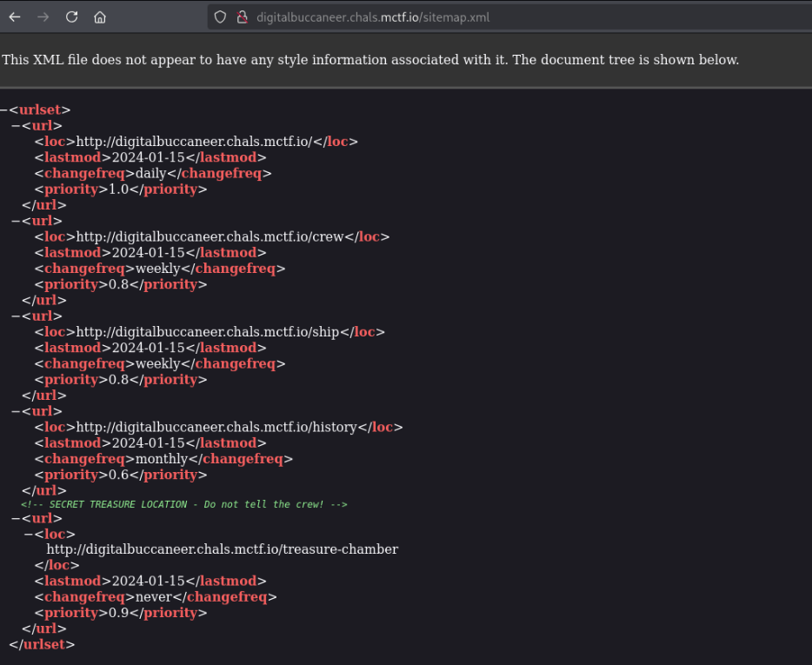
Task: Reload the sitemap.xml page
Action: [71, 17]
